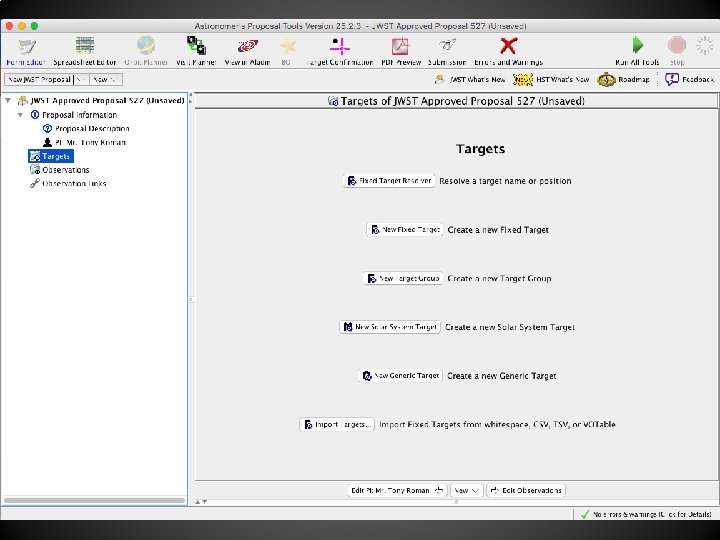
Task: Open the New dropdown in toolbar
Action: point(106,79)
